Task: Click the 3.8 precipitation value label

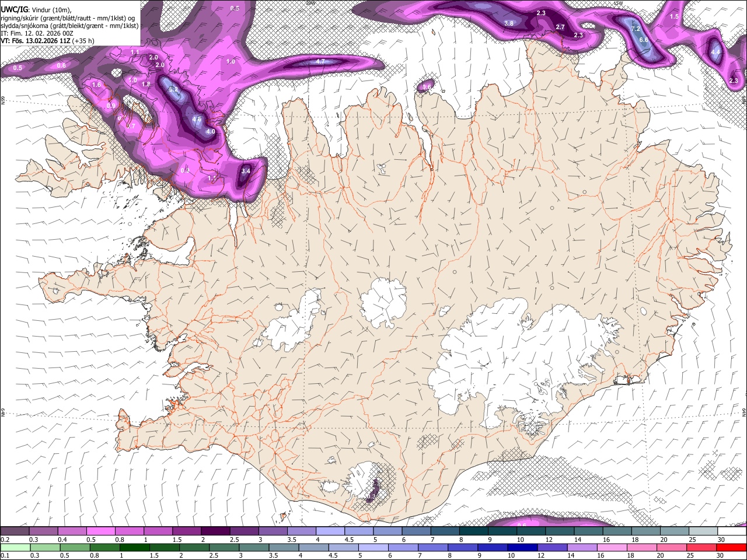Action: 509,23
